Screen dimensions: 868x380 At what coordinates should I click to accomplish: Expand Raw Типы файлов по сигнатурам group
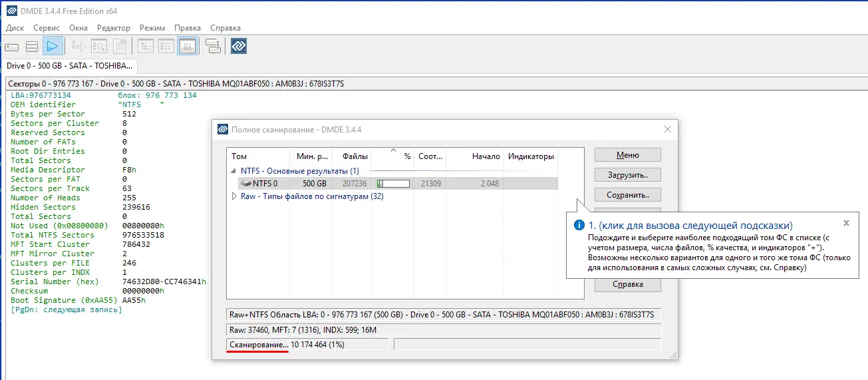[x=234, y=196]
